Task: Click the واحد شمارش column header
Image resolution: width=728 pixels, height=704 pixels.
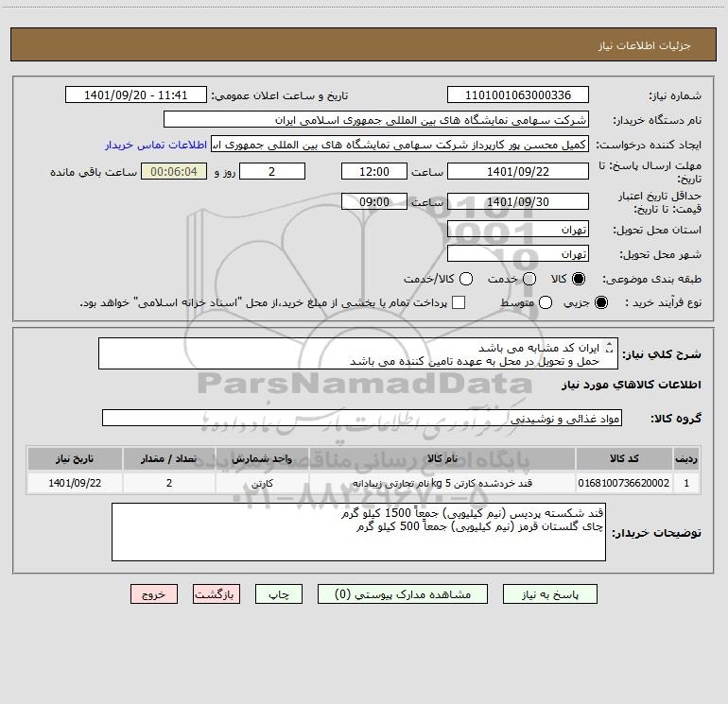Action: (x=262, y=458)
